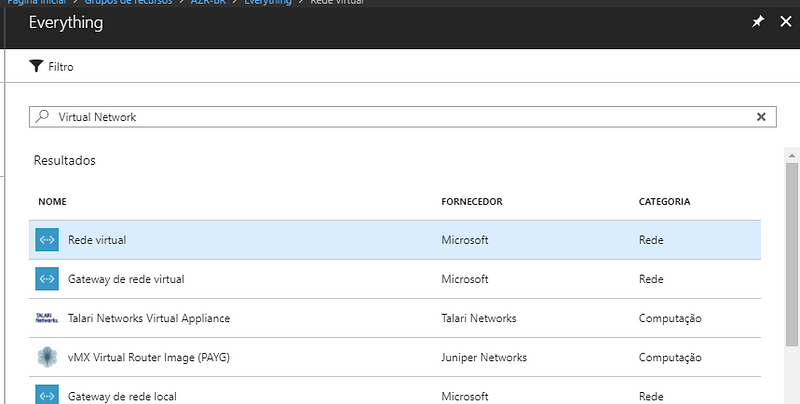Click Talari Networks vendor cell
Viewport: 800px width, 404px height.
click(479, 318)
